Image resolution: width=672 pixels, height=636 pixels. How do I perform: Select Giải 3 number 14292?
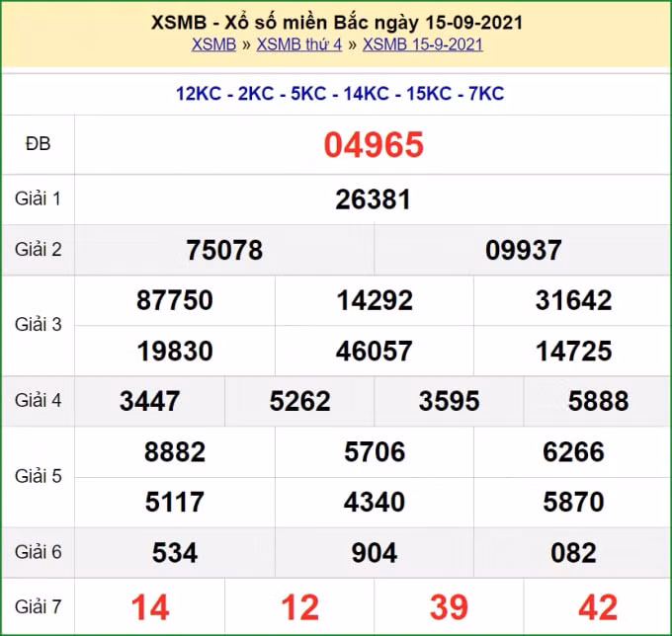pos(375,300)
